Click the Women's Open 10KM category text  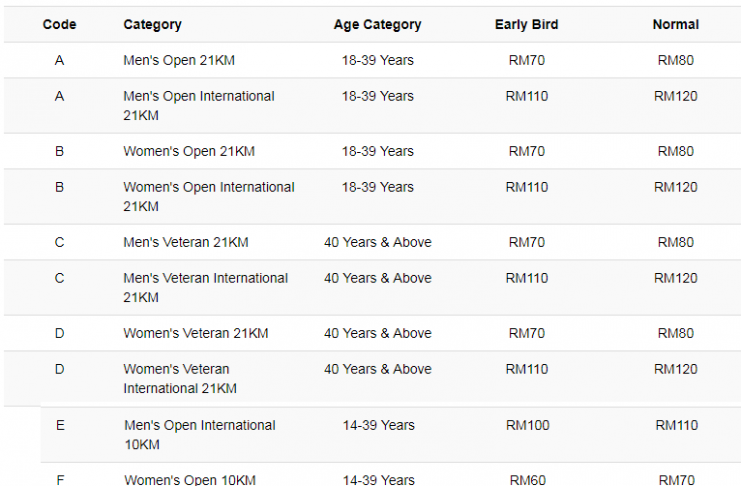click(x=190, y=480)
